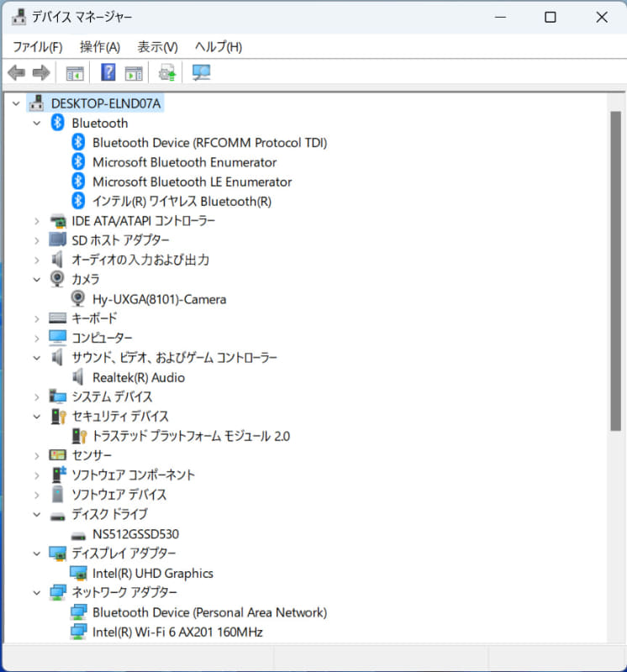Image resolution: width=627 pixels, height=672 pixels.
Task: Click the カメラ category webcam icon
Action: click(57, 279)
